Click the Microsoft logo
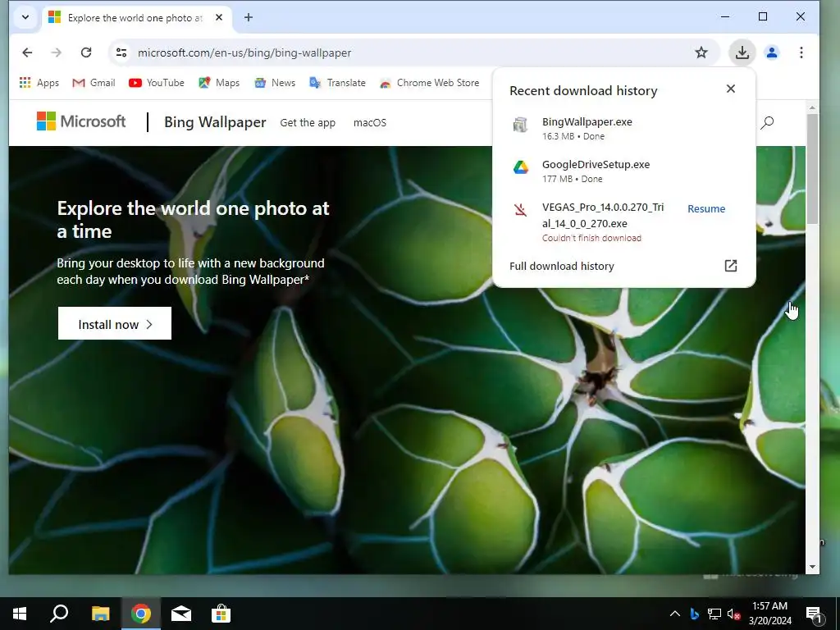The image size is (840, 630). [x=81, y=121]
